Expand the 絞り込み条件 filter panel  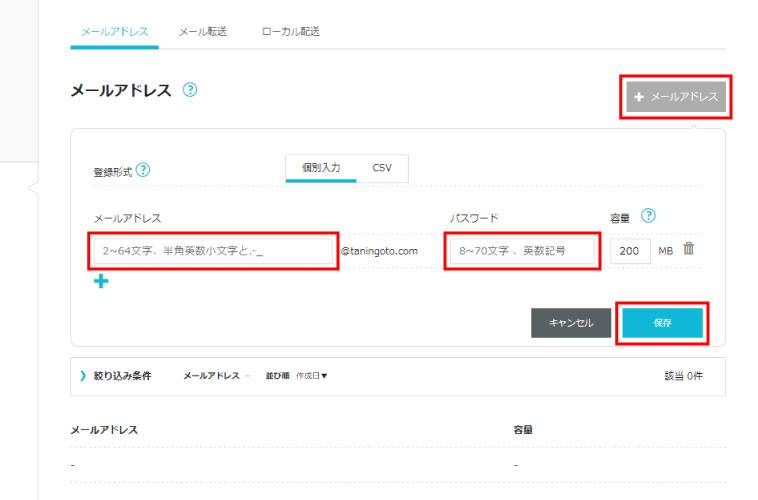coord(116,376)
